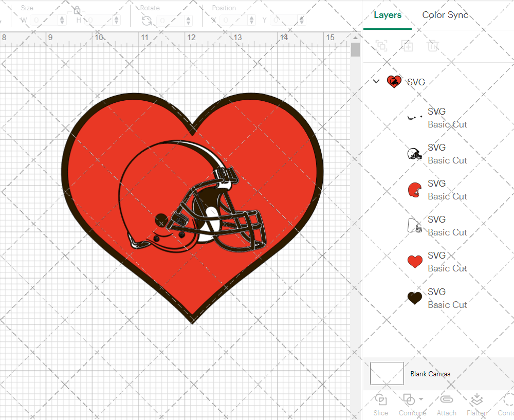
Task: Click the vertical canvas scrollbar thumb
Action: click(x=355, y=50)
